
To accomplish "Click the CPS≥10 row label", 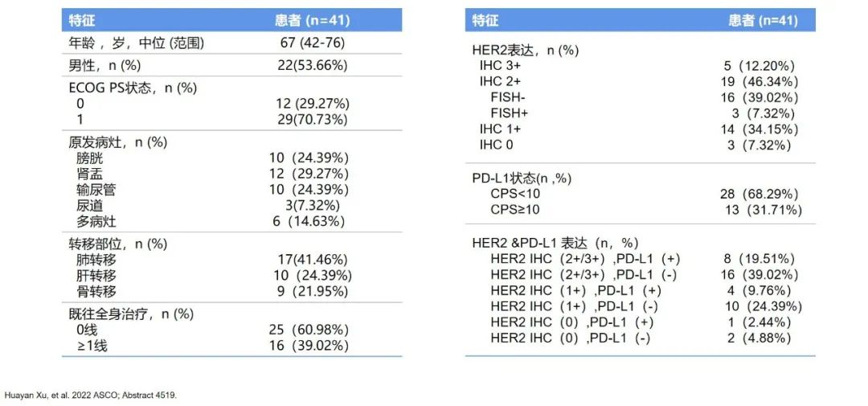I will (515, 210).
